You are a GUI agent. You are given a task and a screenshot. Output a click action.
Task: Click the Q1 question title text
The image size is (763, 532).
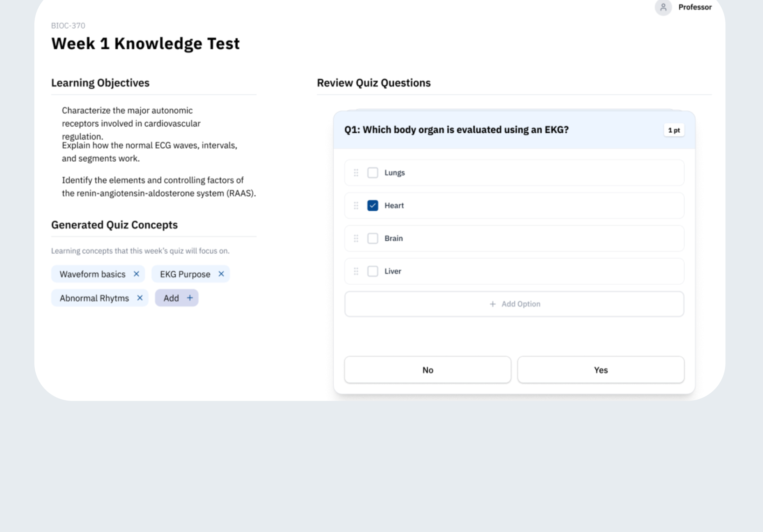click(x=456, y=129)
